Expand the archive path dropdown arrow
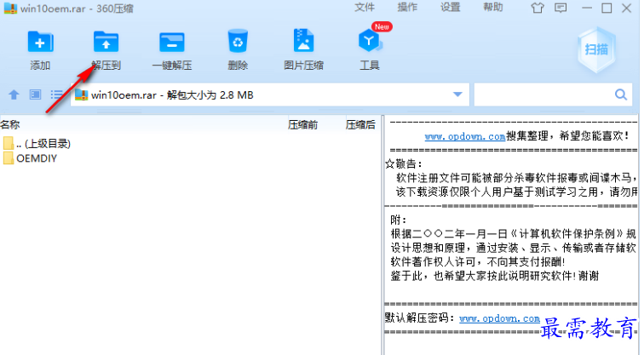The image size is (644, 355). tap(457, 94)
